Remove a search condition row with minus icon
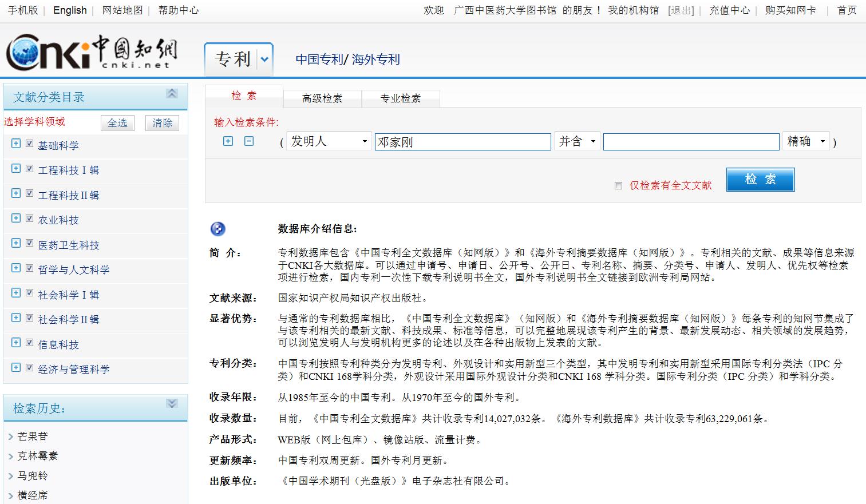The height and width of the screenshot is (504, 866). coord(249,141)
